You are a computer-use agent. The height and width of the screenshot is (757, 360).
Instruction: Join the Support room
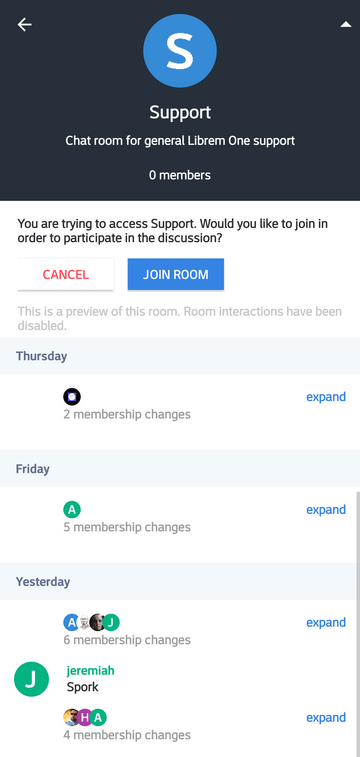coord(176,275)
